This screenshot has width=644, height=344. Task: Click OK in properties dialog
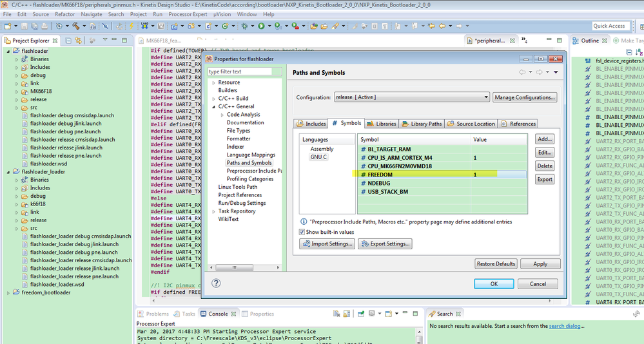point(494,283)
